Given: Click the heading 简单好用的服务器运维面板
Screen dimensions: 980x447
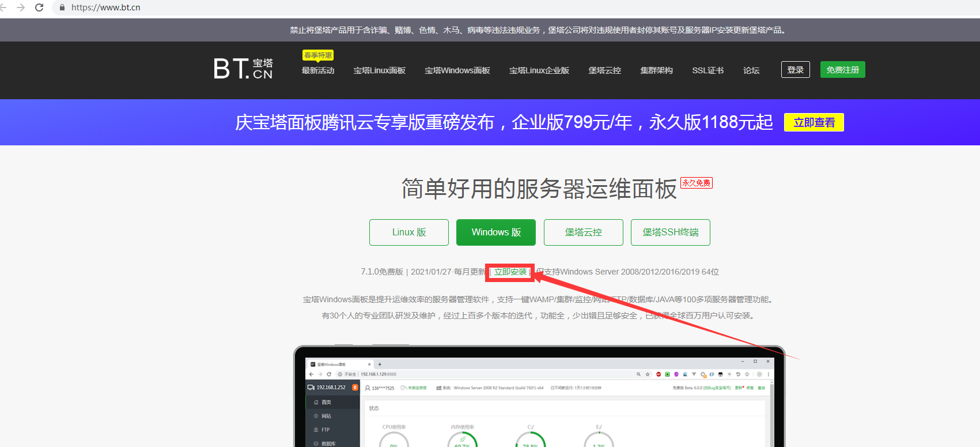Looking at the screenshot, I should (x=539, y=189).
